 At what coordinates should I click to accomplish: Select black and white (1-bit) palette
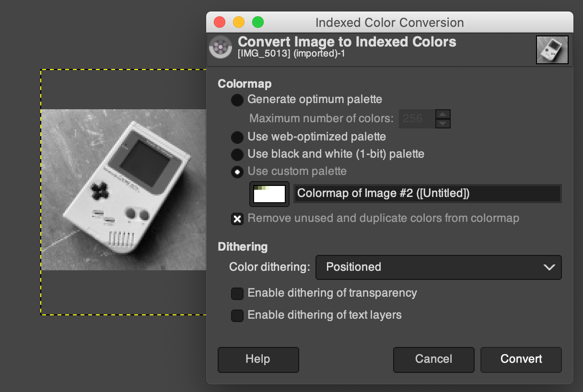tap(237, 154)
